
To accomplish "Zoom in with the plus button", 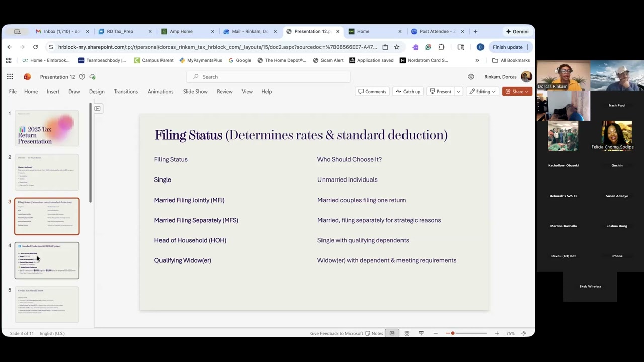I will tap(497, 333).
